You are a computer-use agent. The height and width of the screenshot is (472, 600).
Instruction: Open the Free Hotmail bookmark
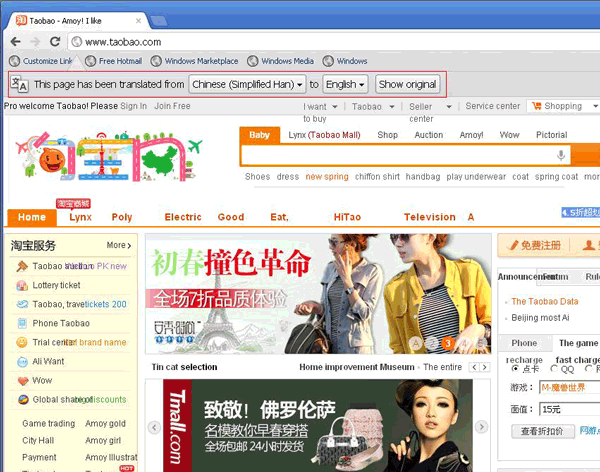coord(114,61)
